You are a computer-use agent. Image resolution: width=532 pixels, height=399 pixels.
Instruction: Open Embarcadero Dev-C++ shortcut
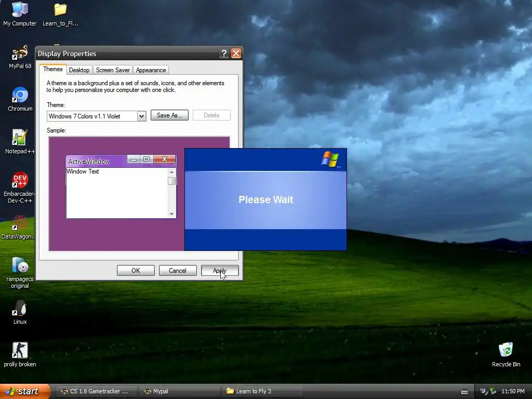tap(19, 187)
